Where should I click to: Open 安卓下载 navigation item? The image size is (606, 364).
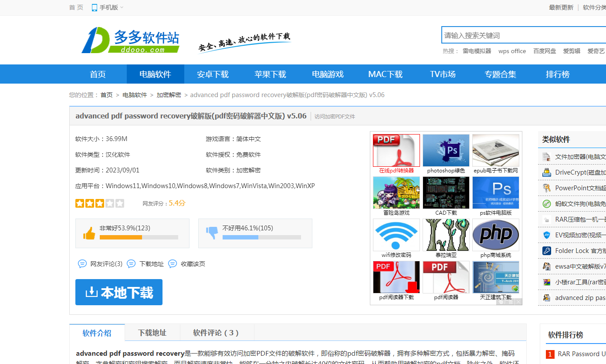(213, 74)
